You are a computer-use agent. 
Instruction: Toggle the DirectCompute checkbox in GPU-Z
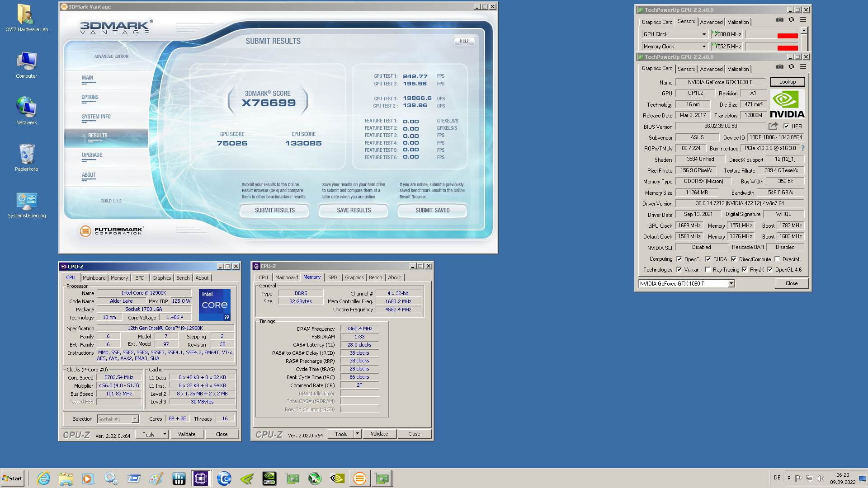734,259
